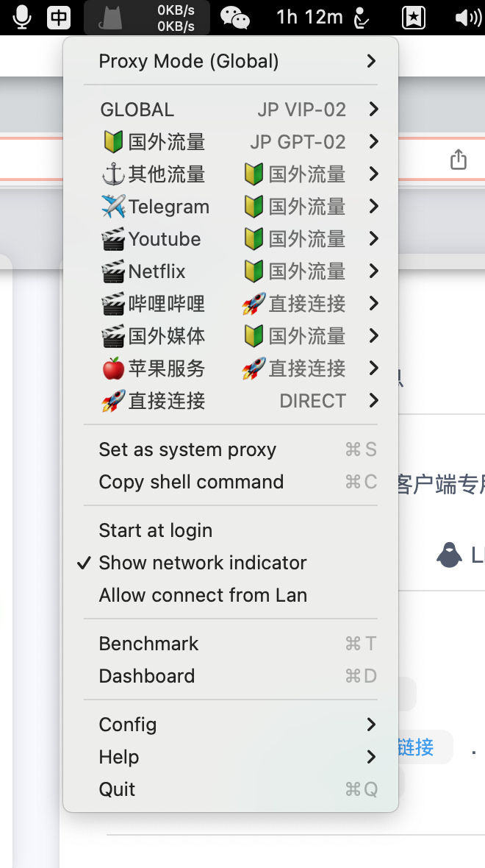Toggle Show network indicator option
485x868 pixels.
point(203,563)
